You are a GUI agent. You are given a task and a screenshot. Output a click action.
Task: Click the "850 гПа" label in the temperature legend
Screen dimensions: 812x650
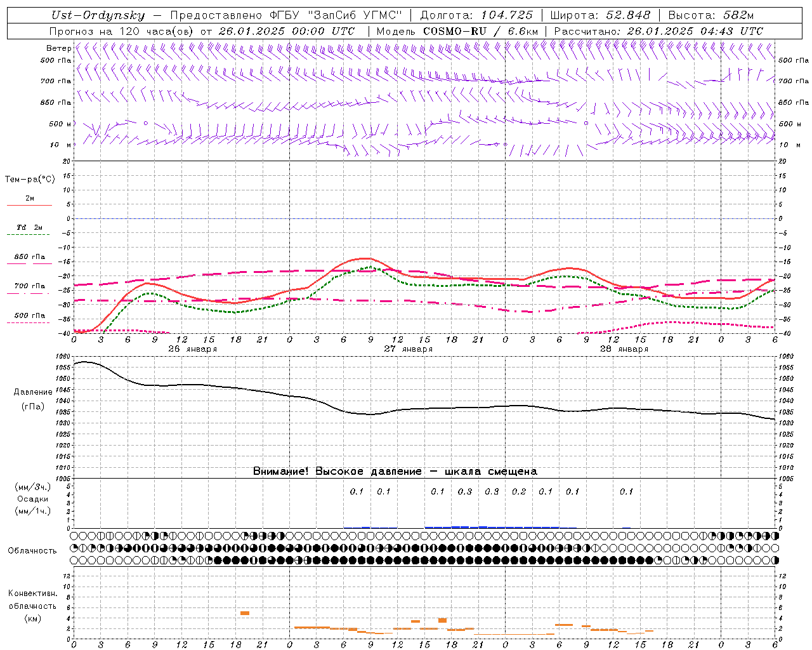(x=30, y=257)
